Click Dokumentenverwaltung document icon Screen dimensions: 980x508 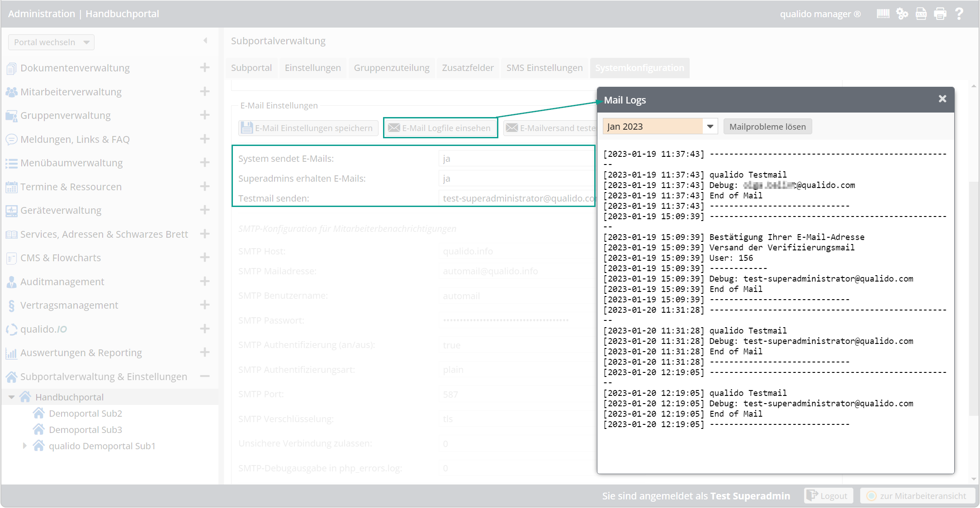pos(11,68)
